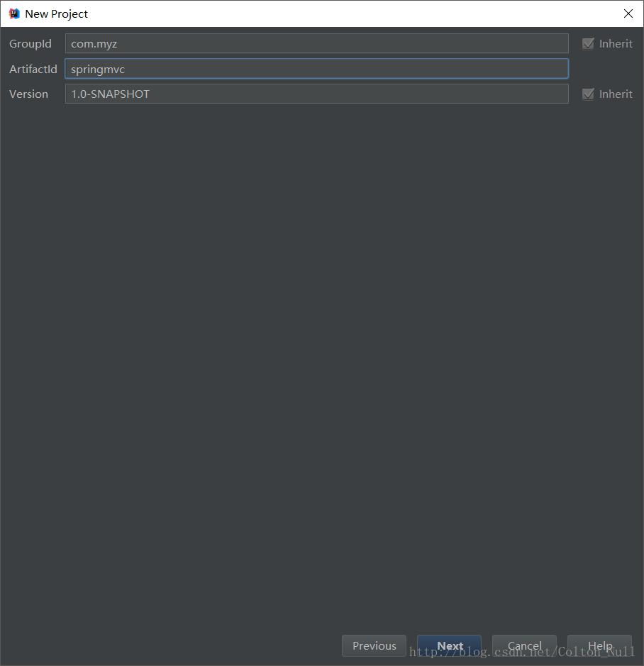Click the ArtifactId label
The width and height of the screenshot is (644, 666).
click(x=33, y=69)
